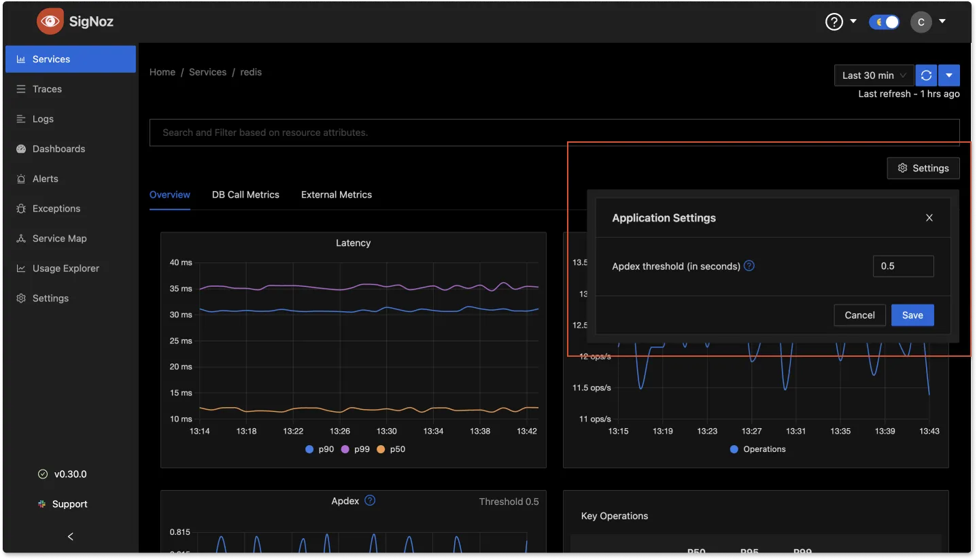
Task: Toggle the p90 legend series
Action: 320,449
